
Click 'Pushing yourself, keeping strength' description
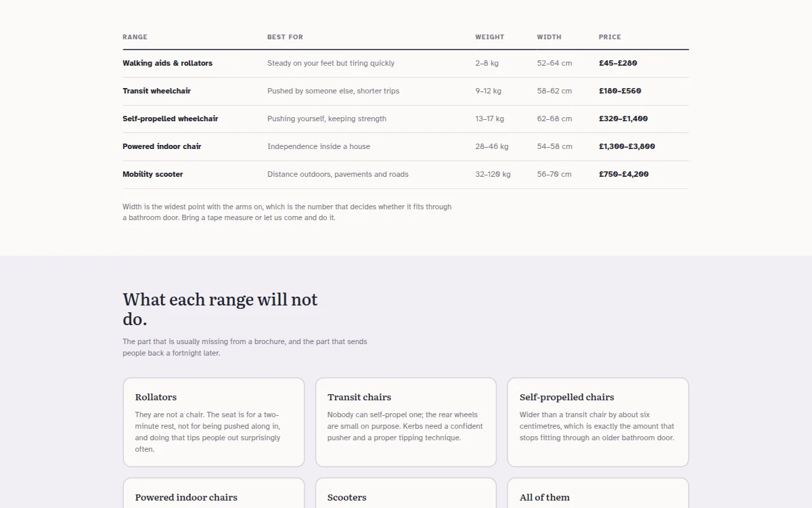327,119
